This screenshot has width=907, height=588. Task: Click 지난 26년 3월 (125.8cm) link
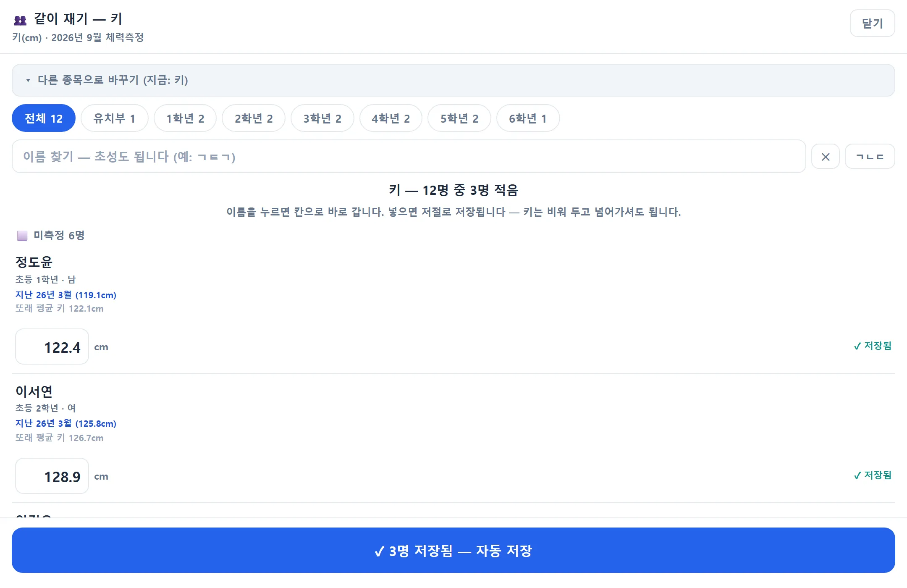point(66,423)
